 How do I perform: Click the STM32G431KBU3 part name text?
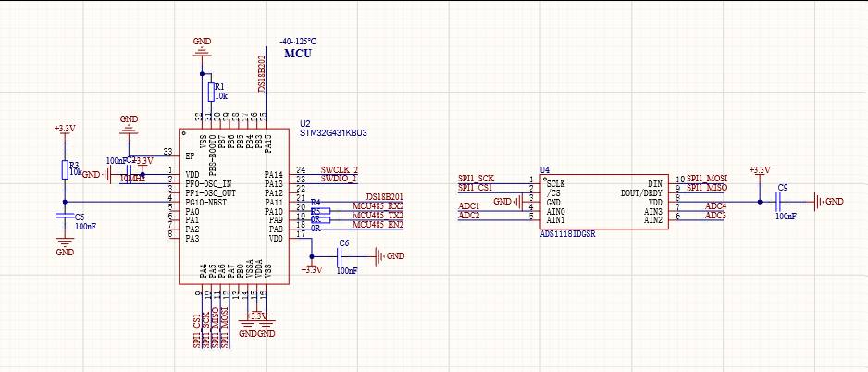coord(333,133)
